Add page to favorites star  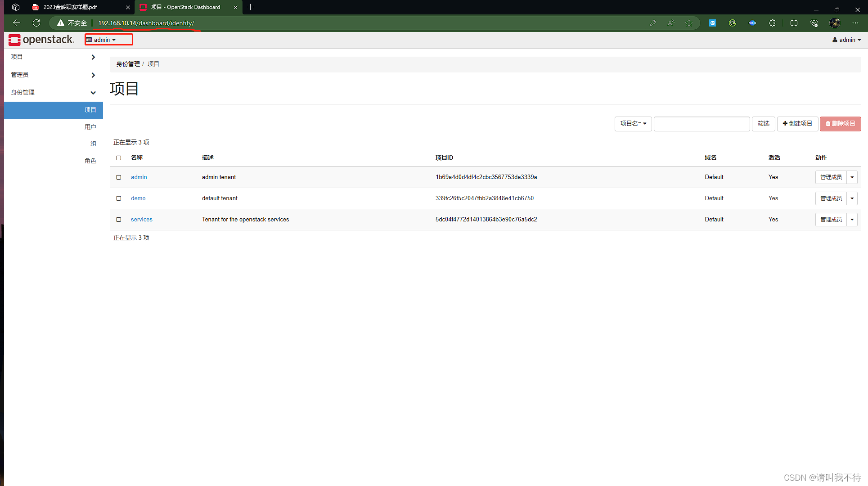point(689,23)
